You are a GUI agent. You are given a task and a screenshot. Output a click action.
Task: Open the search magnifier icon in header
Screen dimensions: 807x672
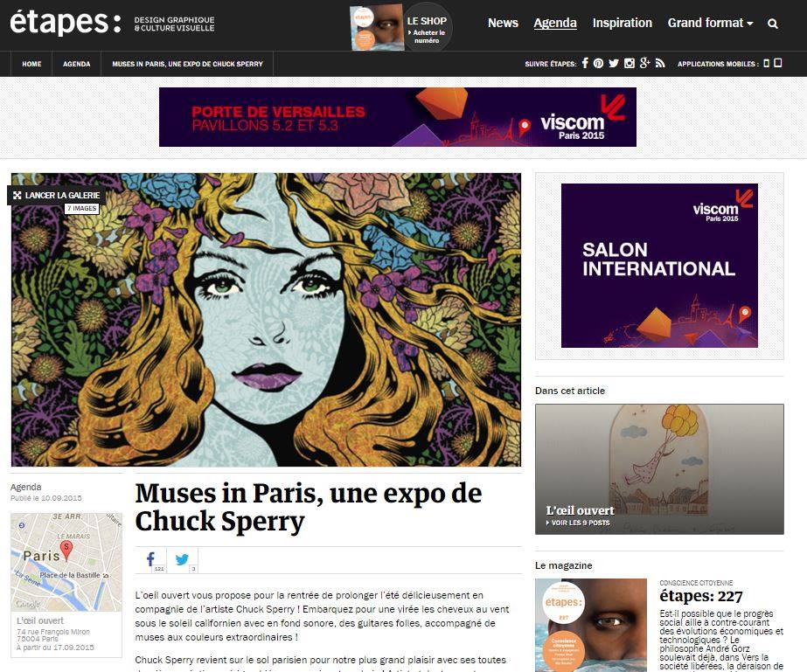coord(772,24)
